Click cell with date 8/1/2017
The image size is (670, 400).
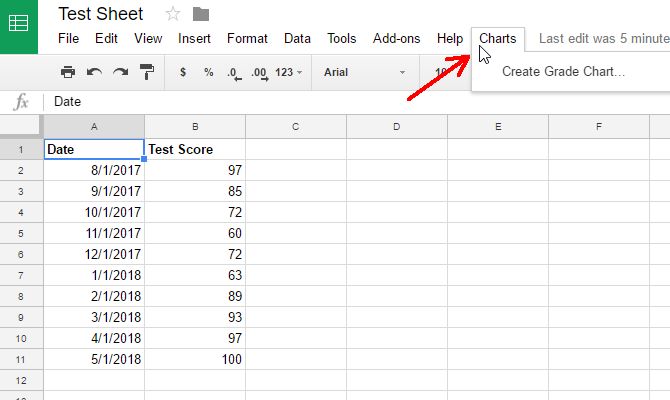coord(94,171)
